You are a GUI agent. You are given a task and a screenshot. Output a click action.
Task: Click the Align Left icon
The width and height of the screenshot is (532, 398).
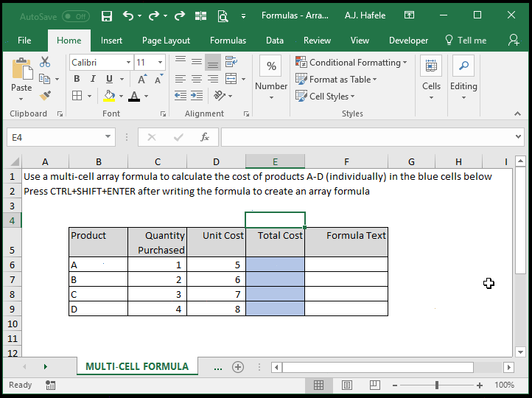click(181, 79)
